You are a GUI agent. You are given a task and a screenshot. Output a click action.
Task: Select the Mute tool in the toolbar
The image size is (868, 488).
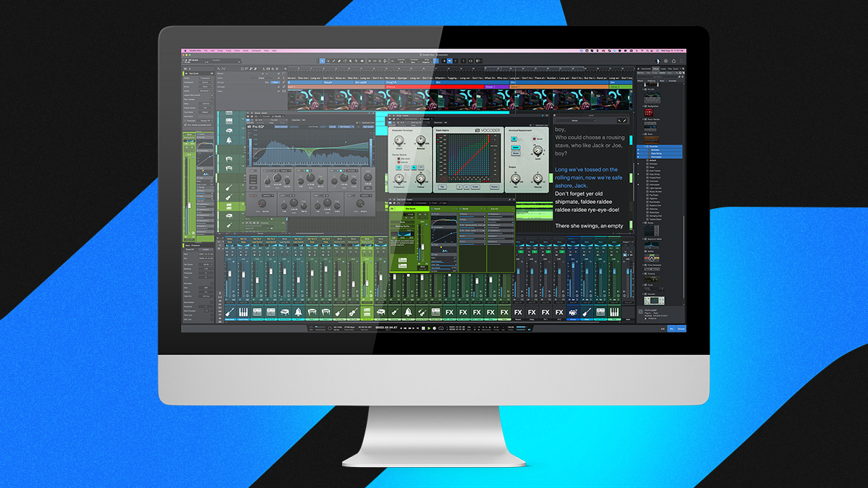[x=350, y=61]
